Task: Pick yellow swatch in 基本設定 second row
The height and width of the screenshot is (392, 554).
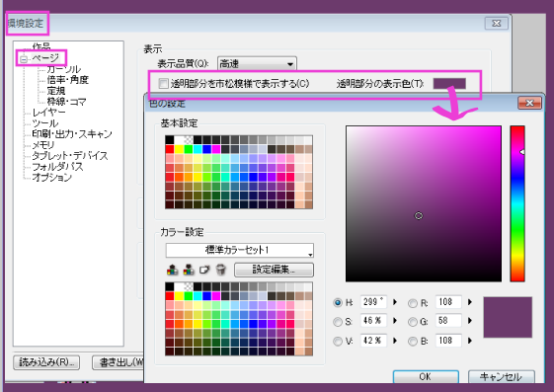Action: coord(179,149)
